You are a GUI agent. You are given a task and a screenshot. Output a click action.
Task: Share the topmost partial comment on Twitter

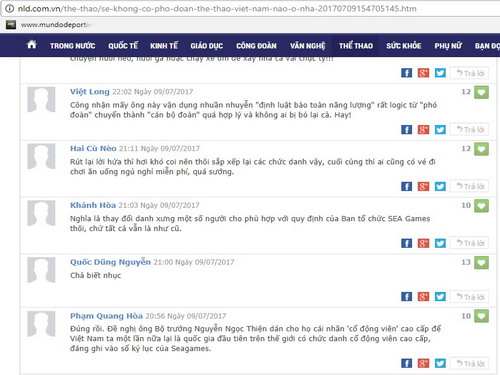click(x=440, y=73)
